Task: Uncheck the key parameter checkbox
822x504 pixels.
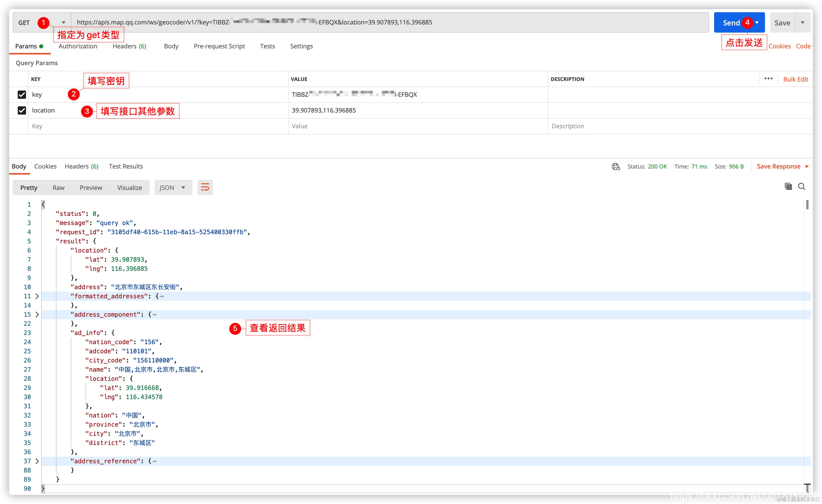Action: (x=22, y=95)
